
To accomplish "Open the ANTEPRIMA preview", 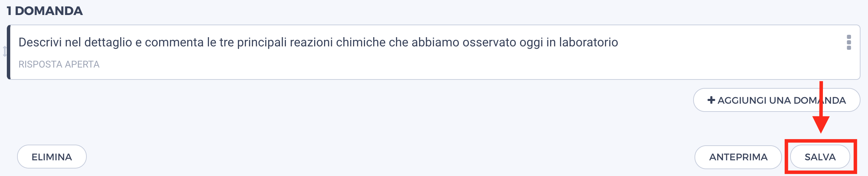I will point(738,157).
